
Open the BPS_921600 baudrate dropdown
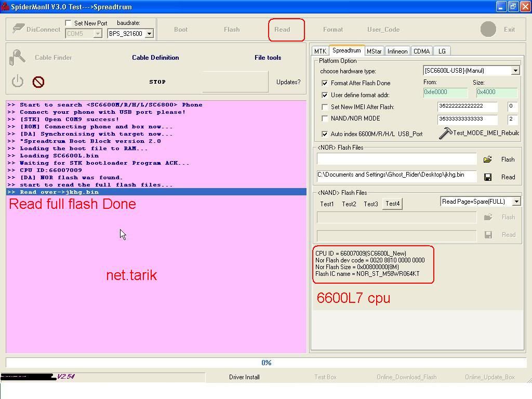coord(149,34)
